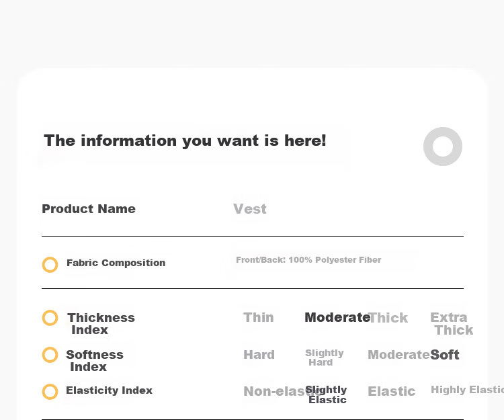The width and height of the screenshot is (504, 420).
Task: Click the orange circle beside Fabric Composition
Action: click(50, 265)
